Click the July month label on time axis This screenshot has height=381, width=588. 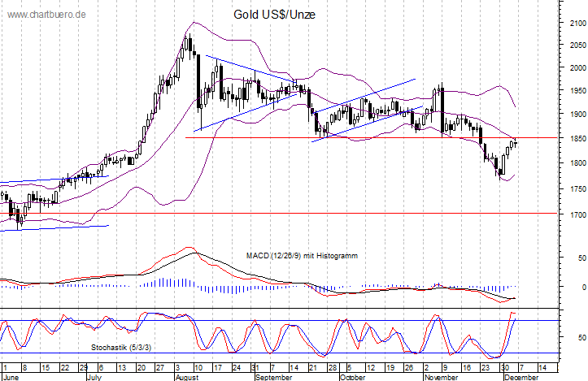click(x=95, y=377)
